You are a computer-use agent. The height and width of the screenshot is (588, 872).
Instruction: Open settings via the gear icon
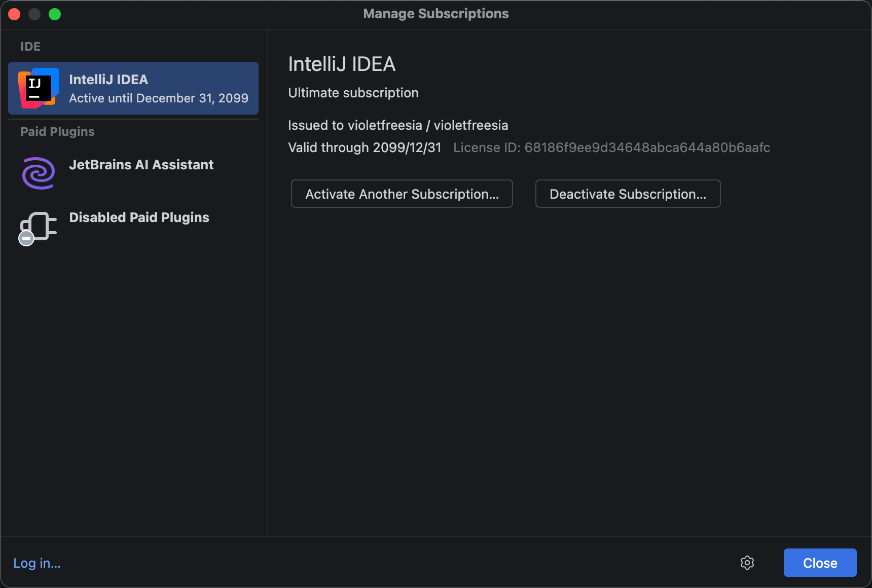coord(747,563)
